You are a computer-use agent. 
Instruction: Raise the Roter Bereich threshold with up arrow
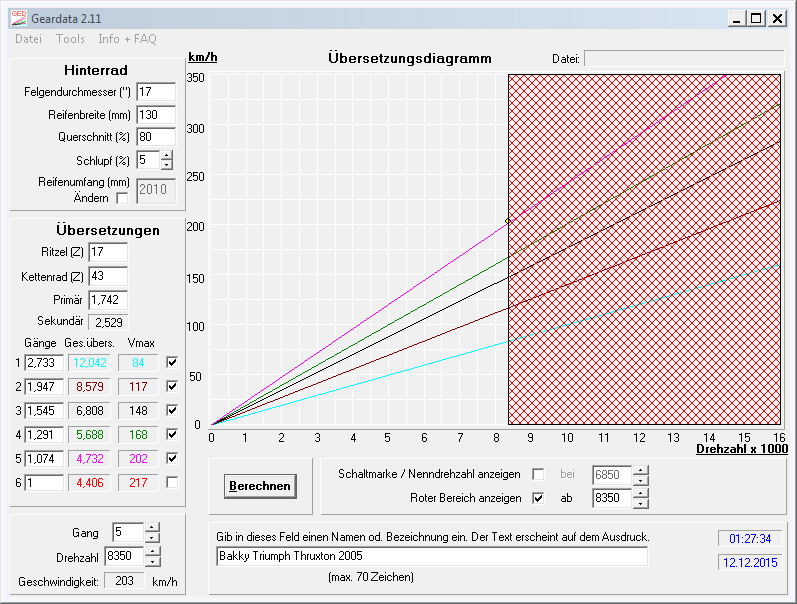coord(641,491)
